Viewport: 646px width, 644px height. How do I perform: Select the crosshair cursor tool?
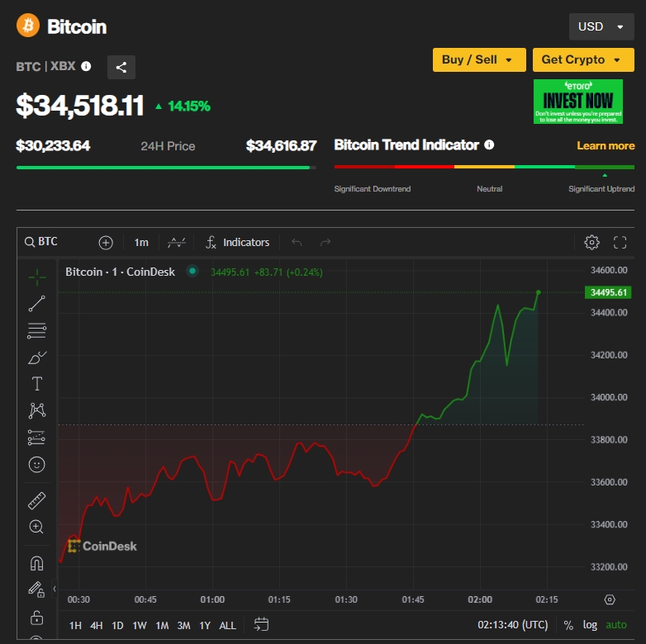(37, 277)
